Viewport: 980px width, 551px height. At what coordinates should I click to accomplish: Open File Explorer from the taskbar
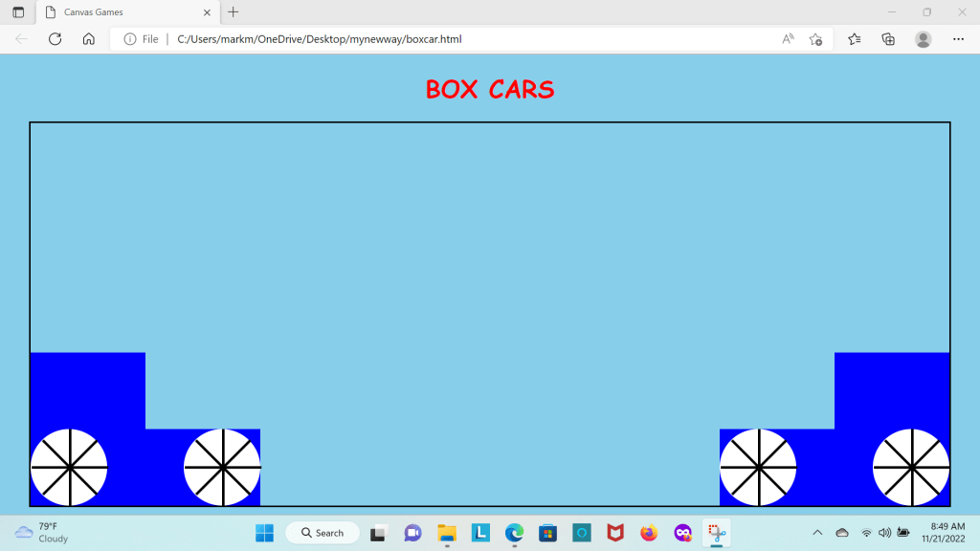pos(447,533)
